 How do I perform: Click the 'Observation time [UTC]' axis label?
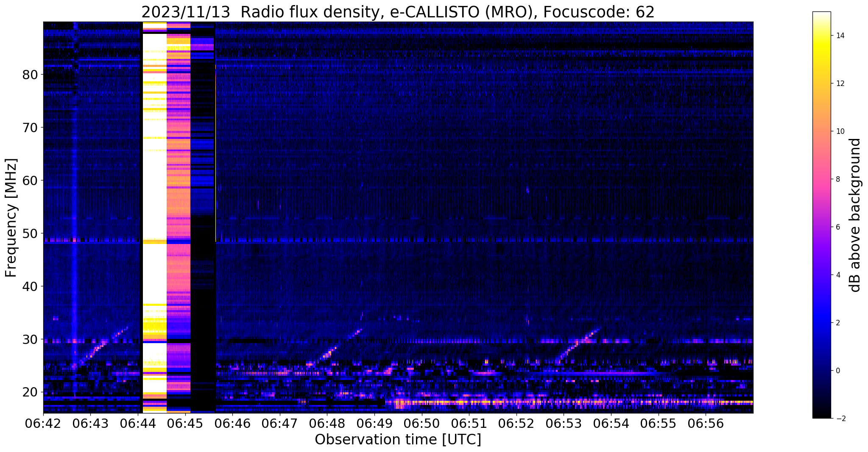(x=398, y=440)
